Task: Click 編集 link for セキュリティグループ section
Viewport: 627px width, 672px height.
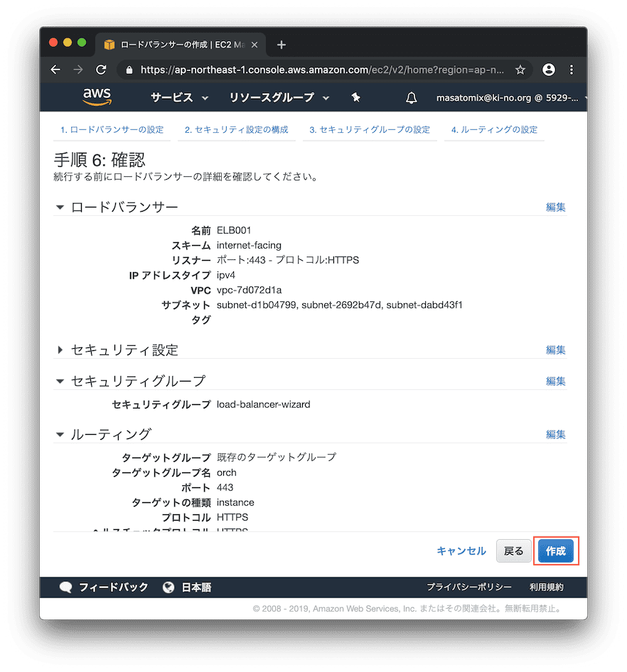Action: click(x=555, y=381)
